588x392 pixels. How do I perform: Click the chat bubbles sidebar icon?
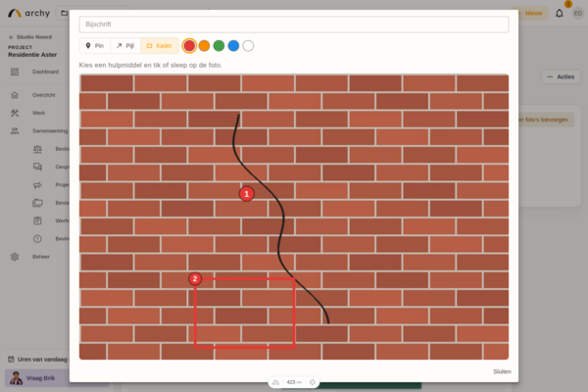point(37,167)
